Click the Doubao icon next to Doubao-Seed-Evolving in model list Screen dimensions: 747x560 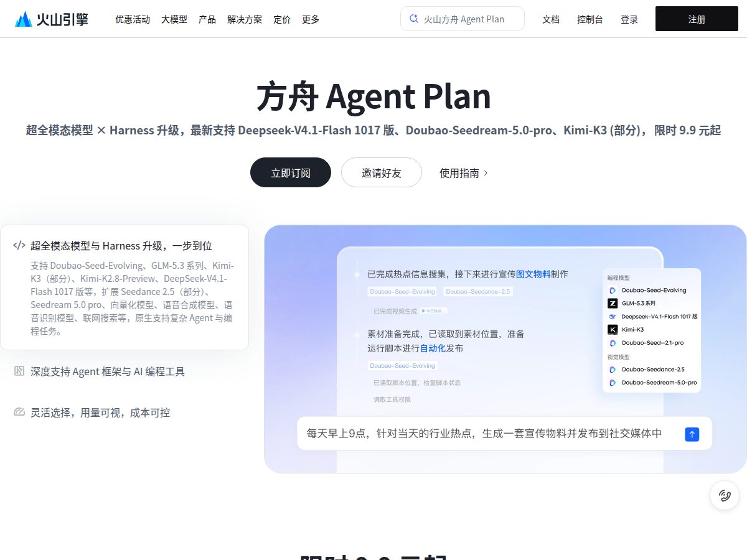613,290
